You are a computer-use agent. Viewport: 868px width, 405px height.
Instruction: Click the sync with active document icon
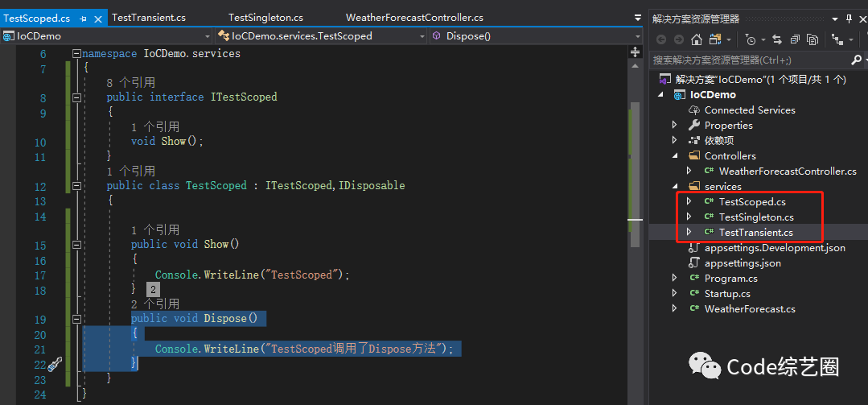click(x=776, y=39)
